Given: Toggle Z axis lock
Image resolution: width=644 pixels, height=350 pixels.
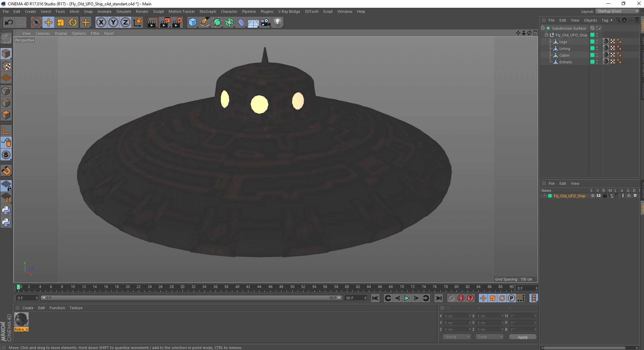Looking at the screenshot, I should point(125,23).
